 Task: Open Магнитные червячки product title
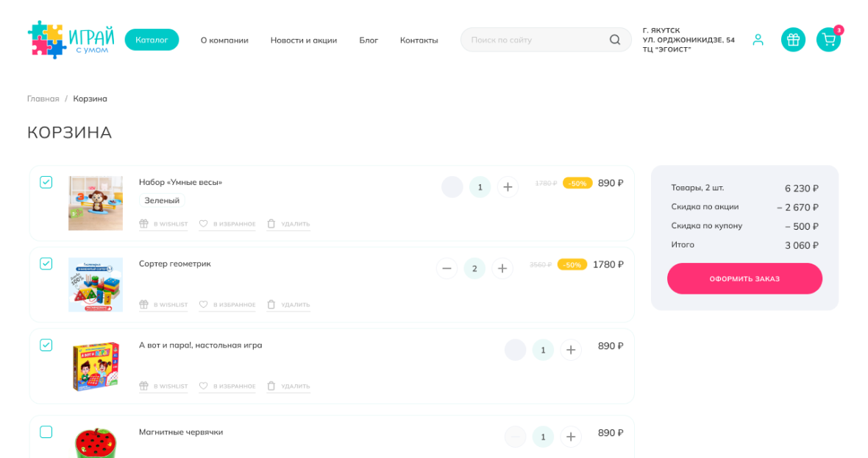pyautogui.click(x=181, y=432)
